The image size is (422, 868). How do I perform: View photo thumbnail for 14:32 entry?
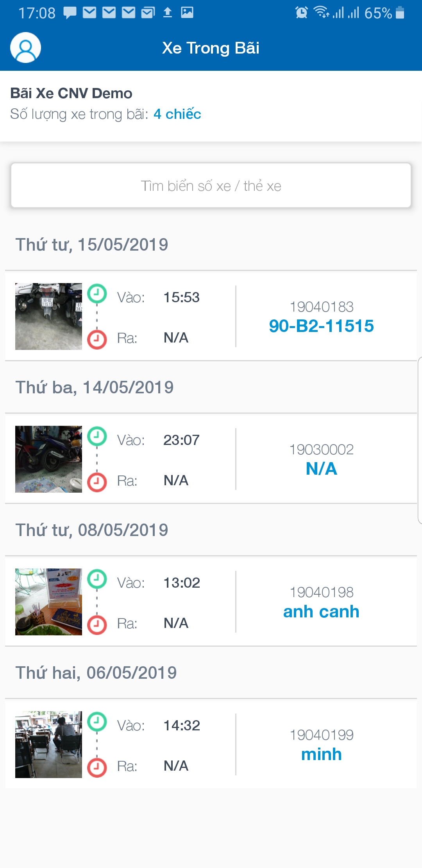click(x=48, y=744)
